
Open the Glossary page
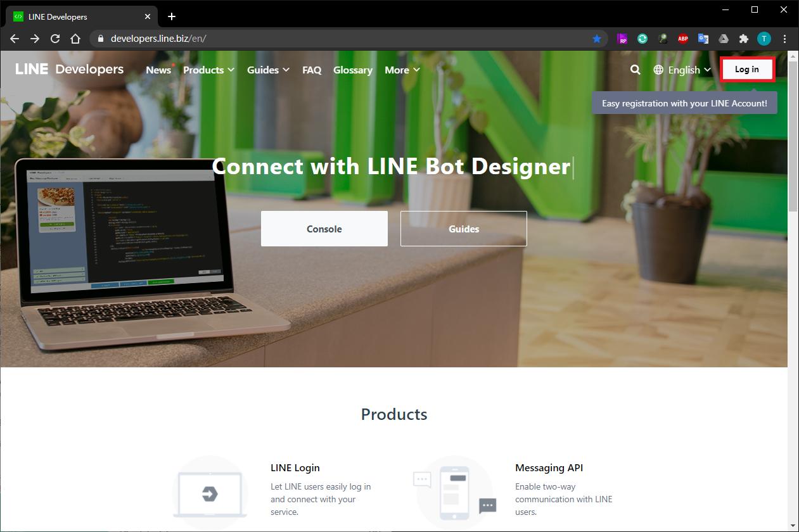pos(353,70)
